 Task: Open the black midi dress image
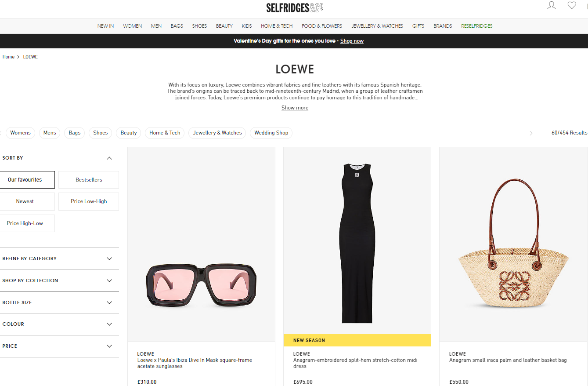coord(357,241)
